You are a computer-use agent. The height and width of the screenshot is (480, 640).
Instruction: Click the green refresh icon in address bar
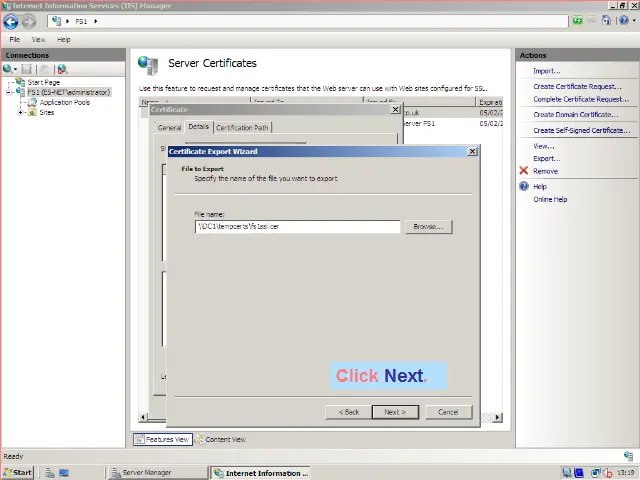click(578, 21)
